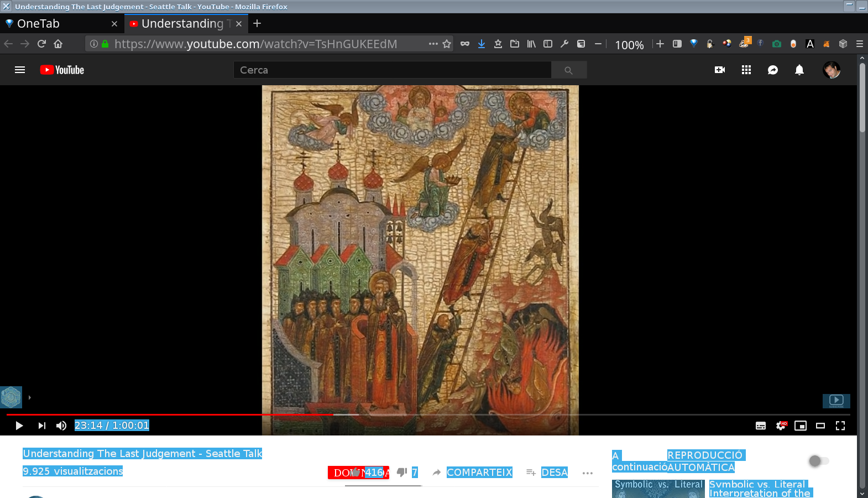
Task: Open a new browser tab
Action: click(x=257, y=23)
